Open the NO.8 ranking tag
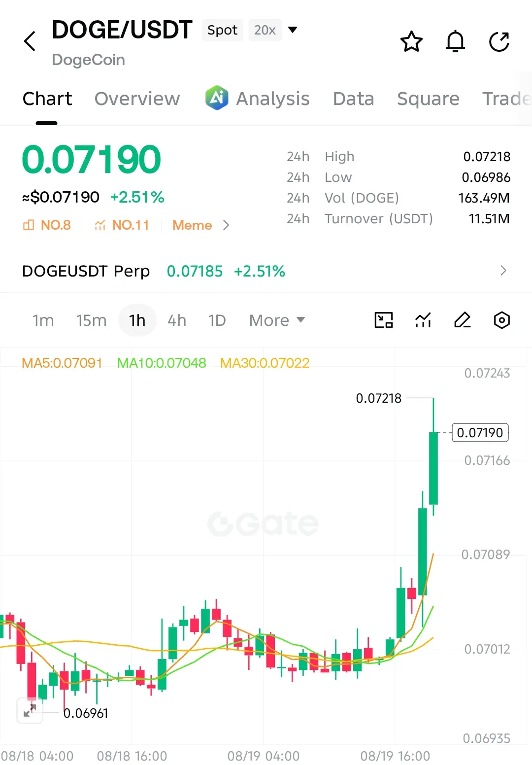532x765 pixels. [47, 225]
